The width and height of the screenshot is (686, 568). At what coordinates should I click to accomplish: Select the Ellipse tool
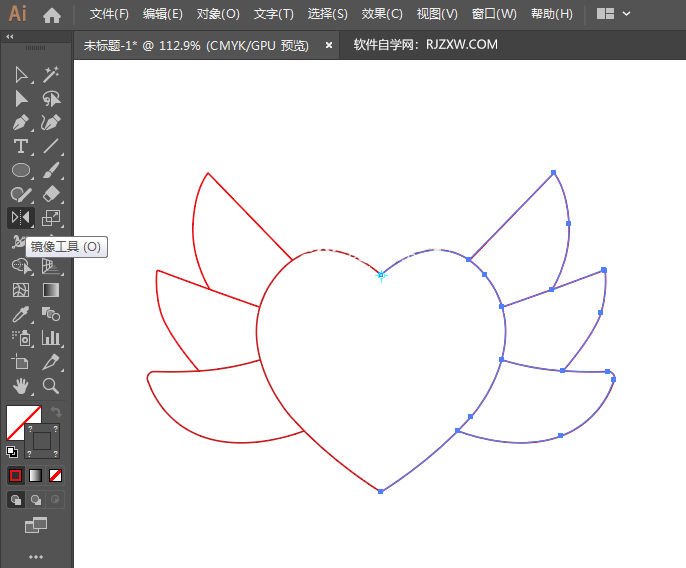pos(21,170)
